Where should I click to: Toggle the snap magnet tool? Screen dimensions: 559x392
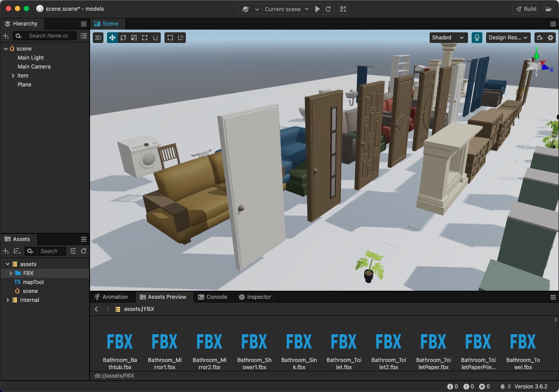(x=155, y=38)
